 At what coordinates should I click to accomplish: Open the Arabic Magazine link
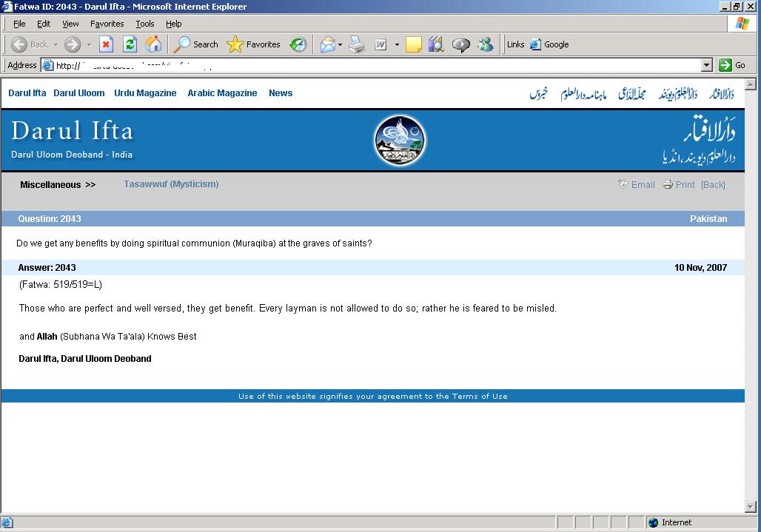coord(222,93)
